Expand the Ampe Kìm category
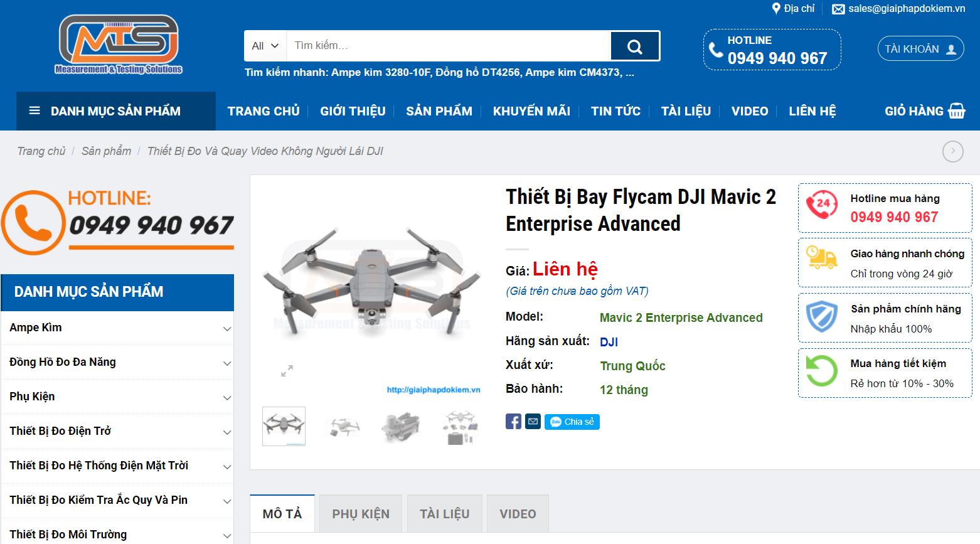980x544 pixels. tap(226, 329)
